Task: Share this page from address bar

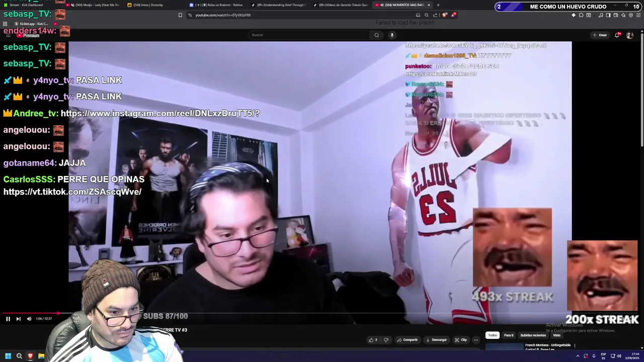Action: tap(435, 15)
